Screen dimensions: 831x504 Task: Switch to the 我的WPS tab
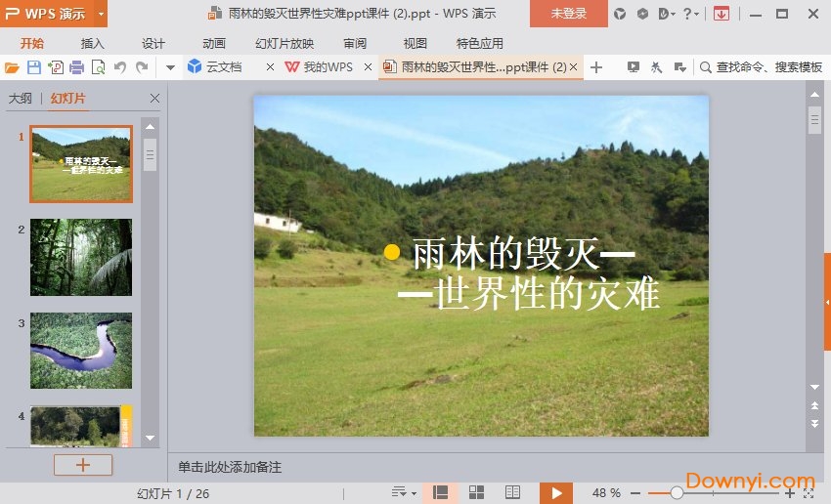[x=319, y=67]
